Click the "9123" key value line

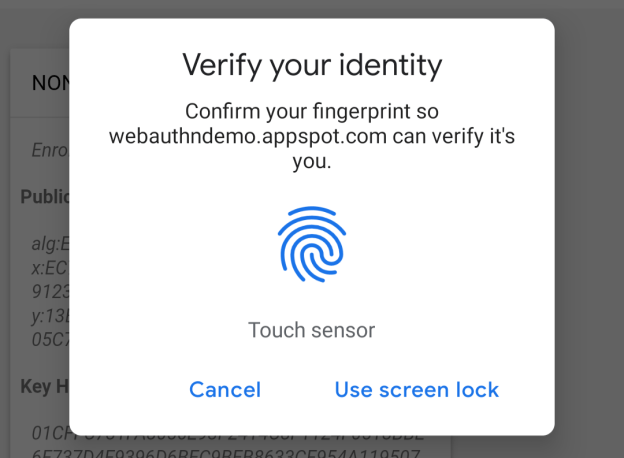point(50,287)
